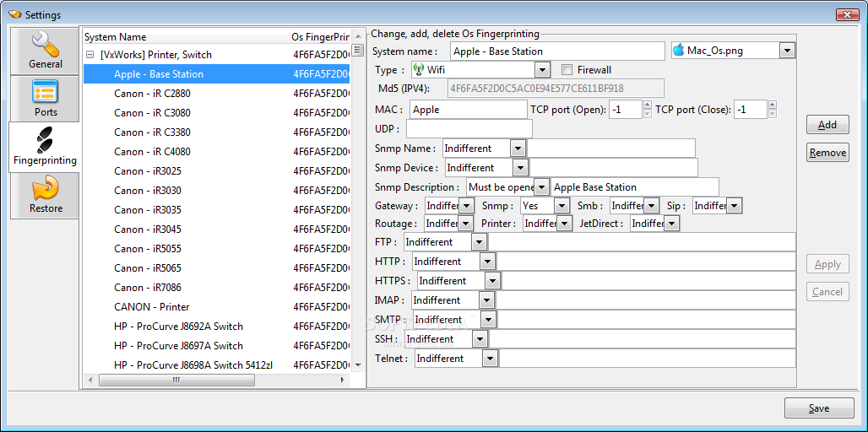The height and width of the screenshot is (432, 868).
Task: Select the CANON - Printer row
Action: coord(216,306)
